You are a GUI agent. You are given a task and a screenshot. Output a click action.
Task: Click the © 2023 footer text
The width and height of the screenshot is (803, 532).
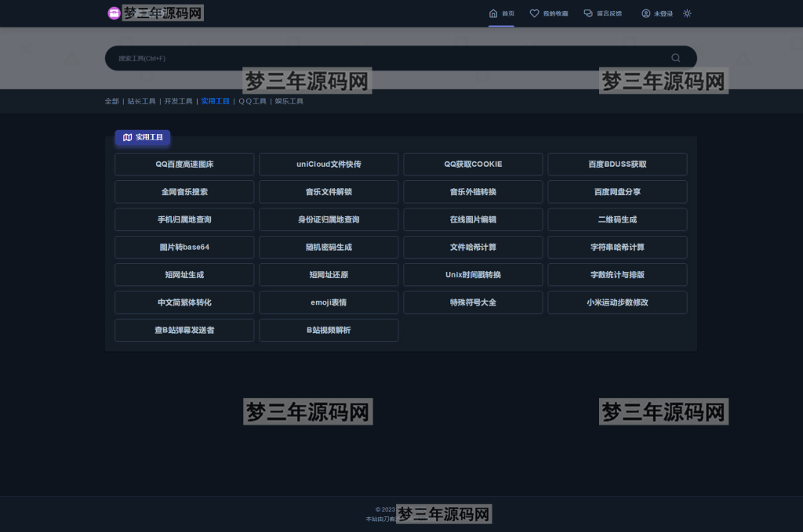[x=385, y=509]
